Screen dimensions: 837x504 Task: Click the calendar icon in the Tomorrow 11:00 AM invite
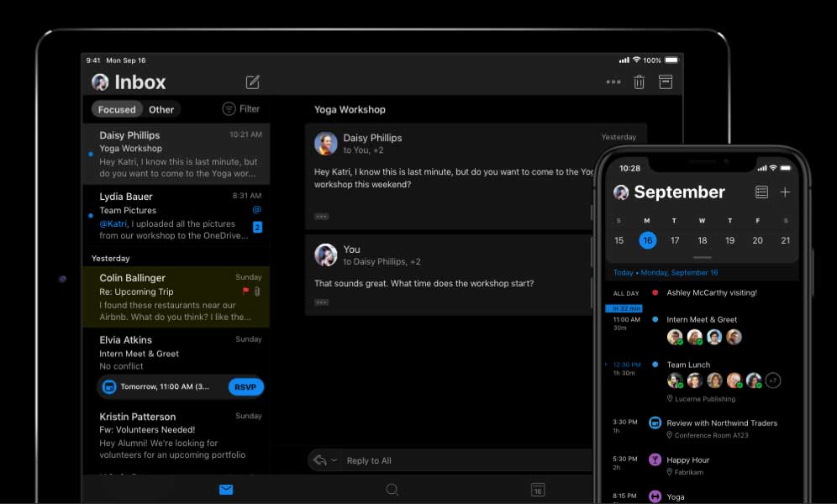(109, 386)
